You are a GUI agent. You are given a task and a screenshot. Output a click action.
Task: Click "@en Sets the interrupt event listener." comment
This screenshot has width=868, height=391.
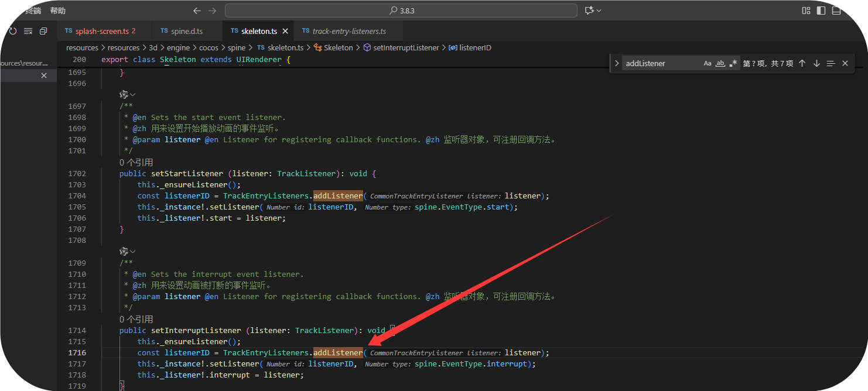point(218,274)
